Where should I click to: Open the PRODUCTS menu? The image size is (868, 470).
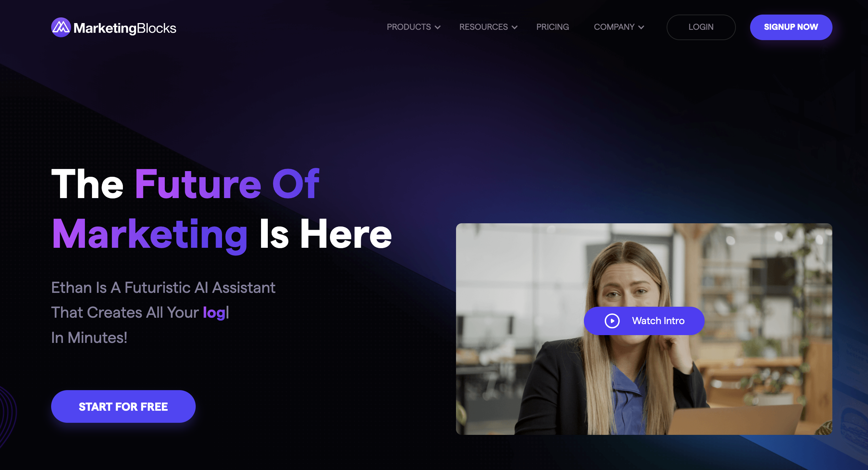point(409,27)
